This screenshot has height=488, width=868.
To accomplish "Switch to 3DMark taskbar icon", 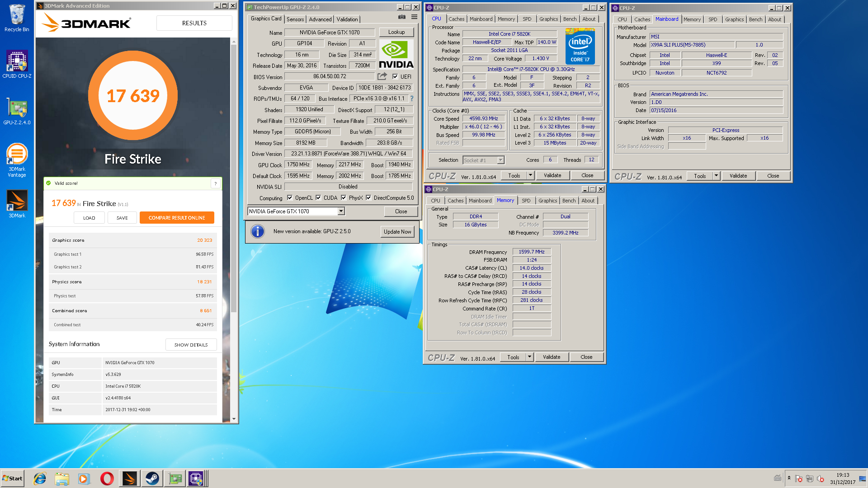I will click(x=129, y=479).
